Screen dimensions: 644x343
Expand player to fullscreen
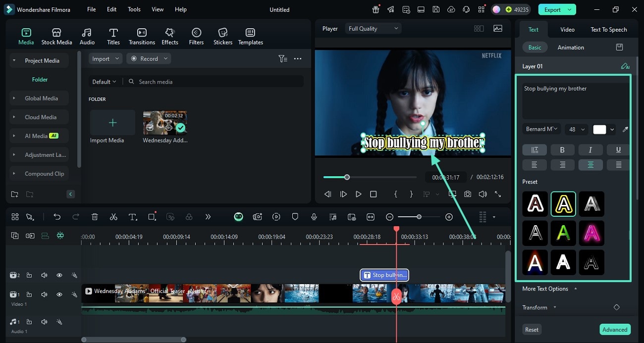pos(498,194)
